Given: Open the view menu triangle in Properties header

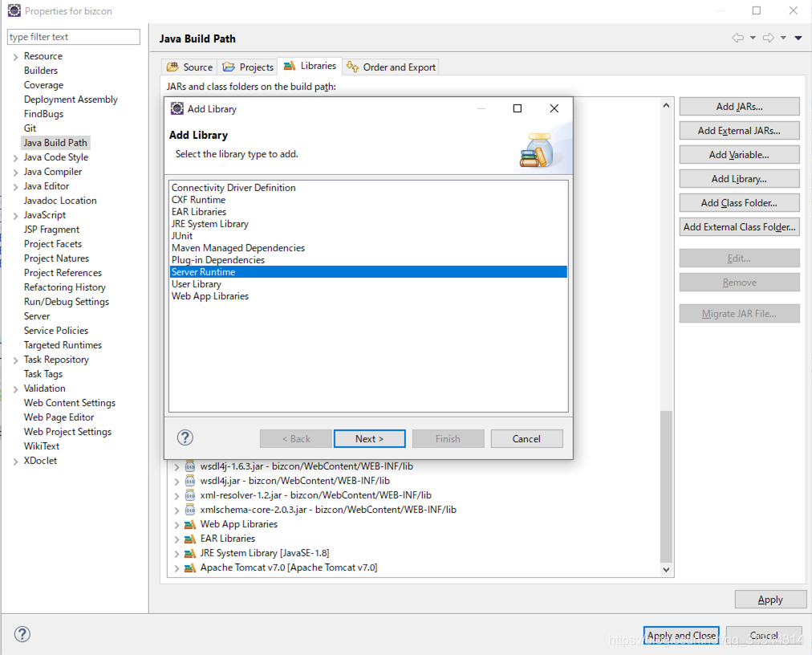Looking at the screenshot, I should pos(798,38).
